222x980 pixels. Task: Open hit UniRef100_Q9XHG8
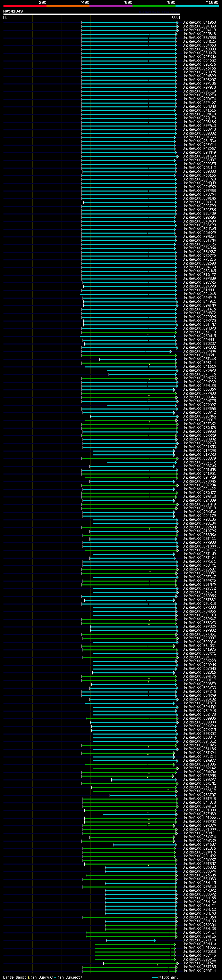[x=199, y=26]
